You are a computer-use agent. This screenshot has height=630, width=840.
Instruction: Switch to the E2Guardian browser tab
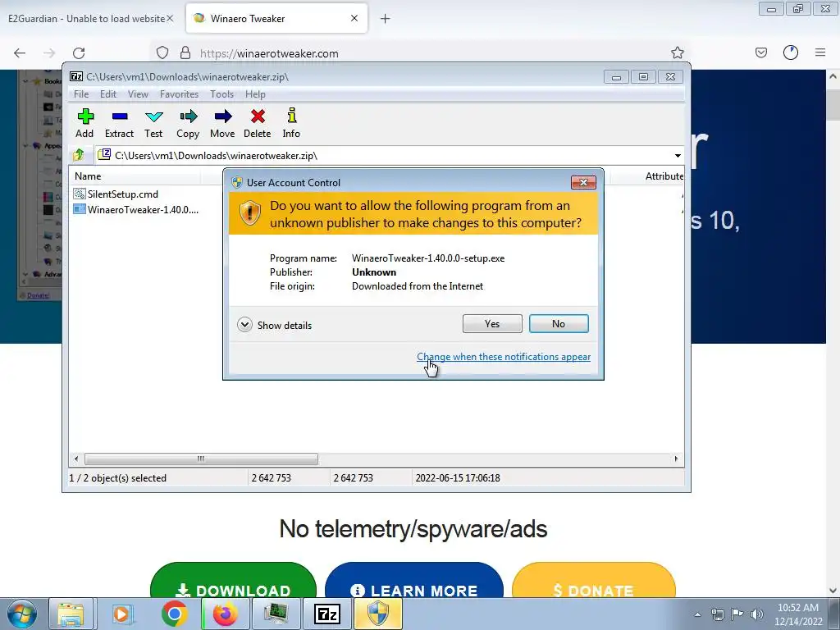click(x=85, y=19)
